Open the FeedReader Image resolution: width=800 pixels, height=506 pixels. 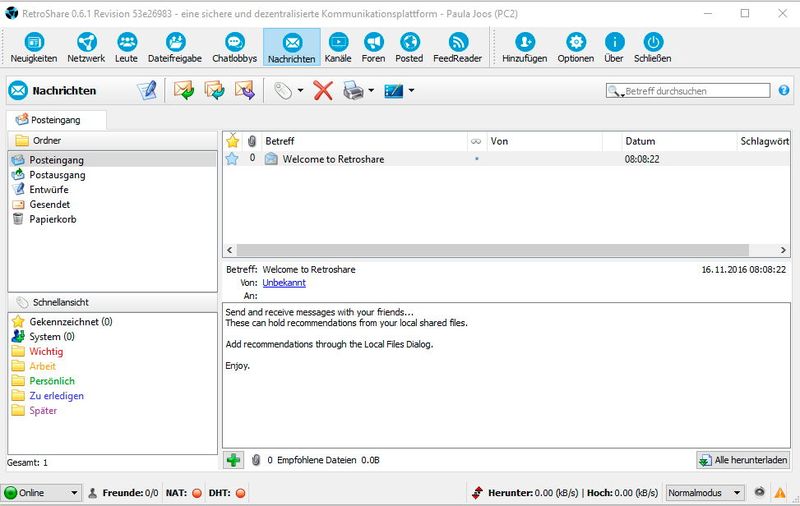(x=458, y=47)
